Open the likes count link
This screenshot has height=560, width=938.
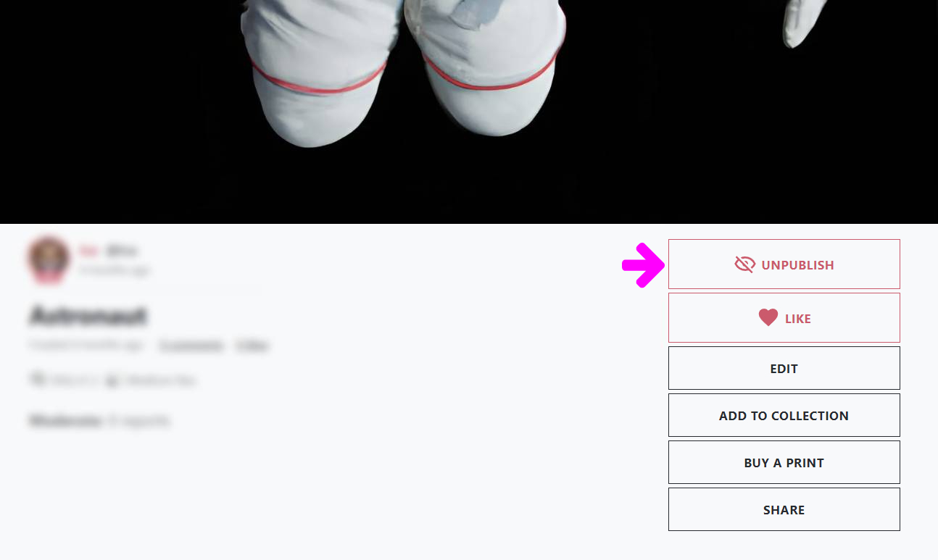[252, 346]
